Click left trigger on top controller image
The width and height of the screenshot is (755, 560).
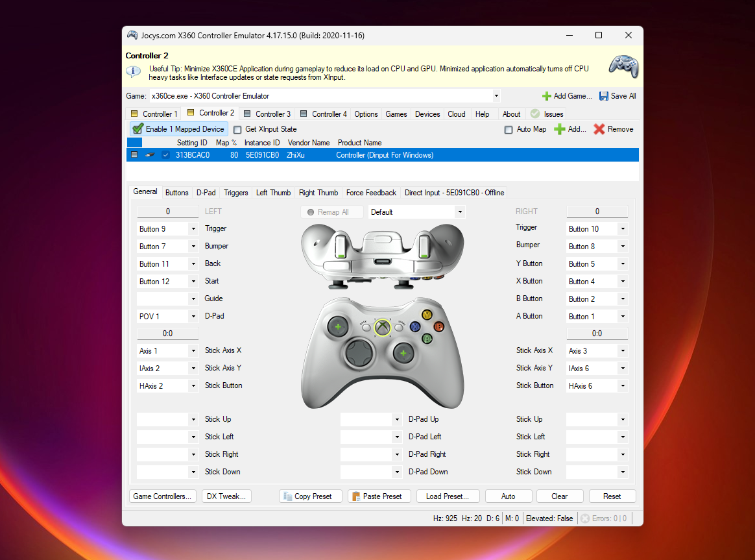[341, 245]
